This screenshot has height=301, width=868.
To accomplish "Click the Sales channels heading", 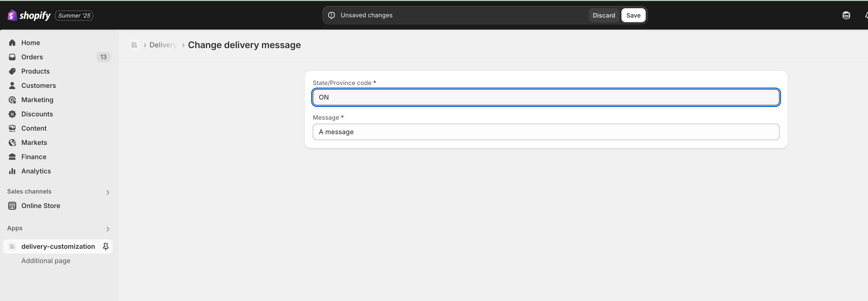I will click(x=29, y=191).
